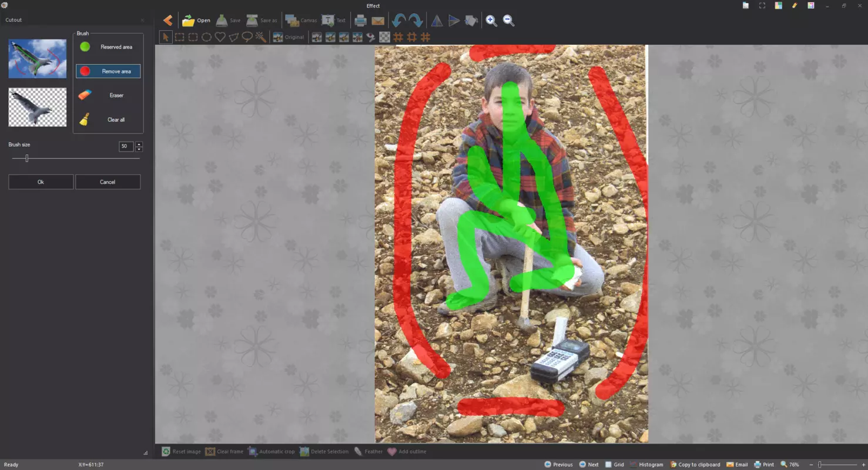The height and width of the screenshot is (470, 868).
Task: Click Clear frame in bottom toolbar
Action: pos(224,452)
